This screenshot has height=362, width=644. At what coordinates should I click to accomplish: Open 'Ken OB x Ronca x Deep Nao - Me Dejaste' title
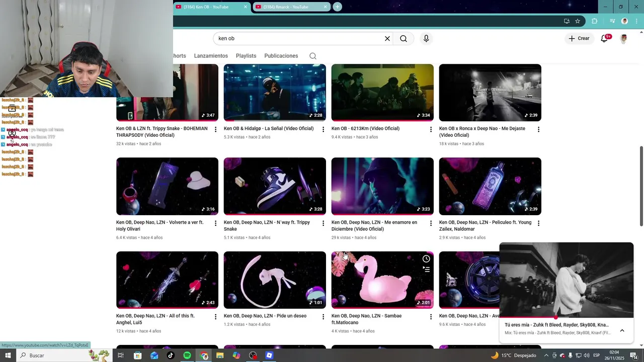tap(482, 132)
